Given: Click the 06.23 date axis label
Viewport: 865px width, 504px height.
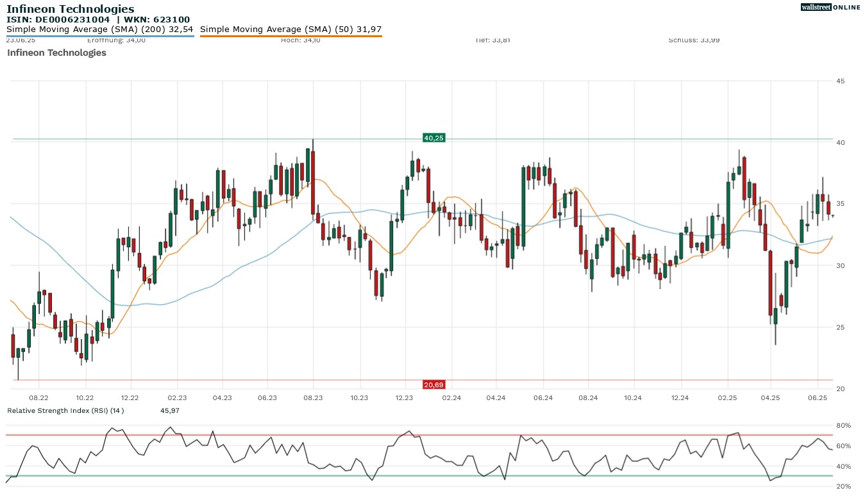Looking at the screenshot, I should 267,398.
